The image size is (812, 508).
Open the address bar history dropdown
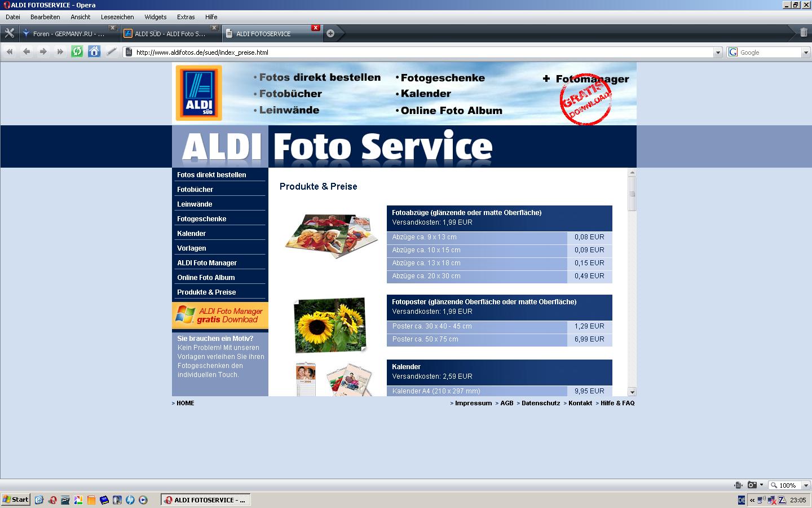point(718,52)
